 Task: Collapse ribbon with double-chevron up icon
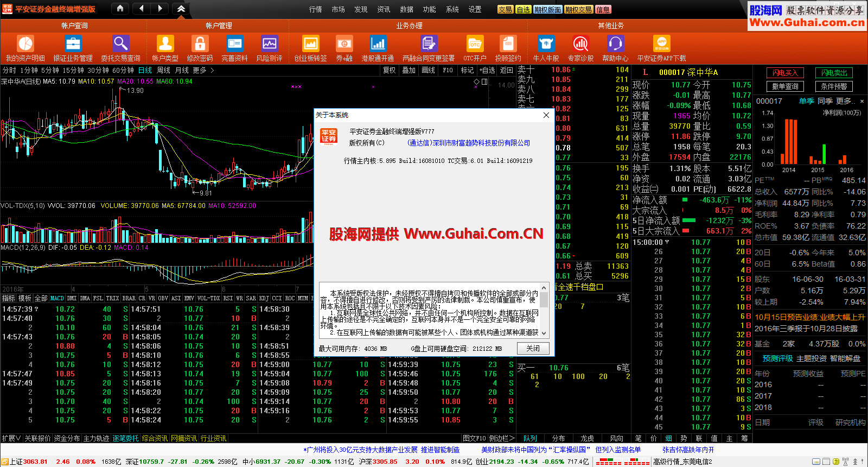(181, 9)
